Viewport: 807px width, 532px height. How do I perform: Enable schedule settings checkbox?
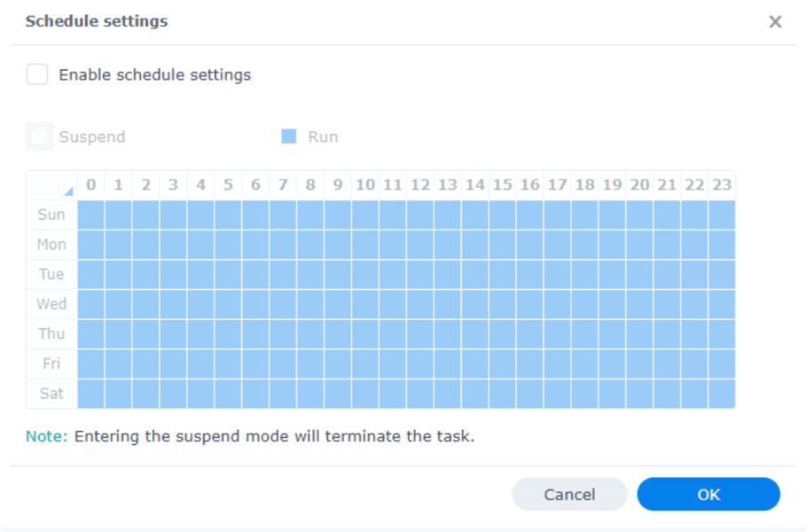pyautogui.click(x=37, y=74)
